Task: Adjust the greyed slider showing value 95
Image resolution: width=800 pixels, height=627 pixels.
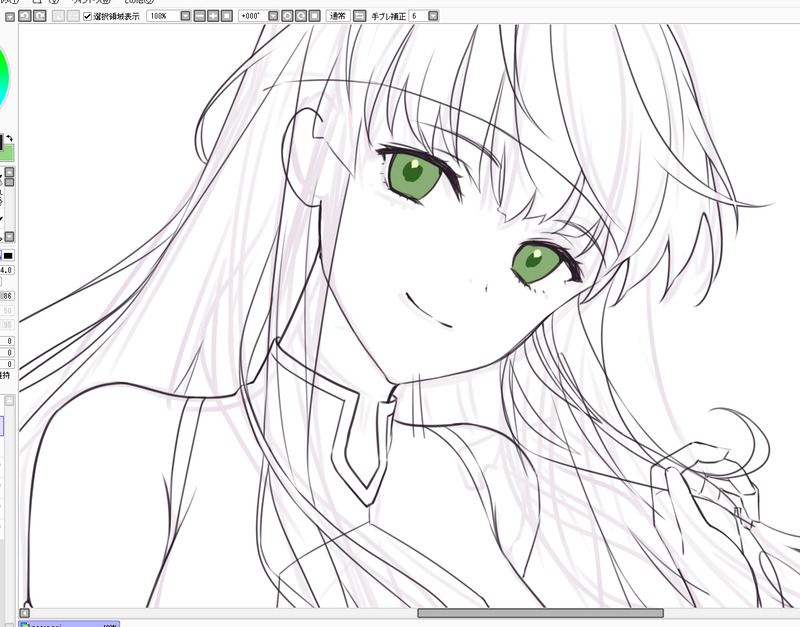Action: (x=7, y=324)
